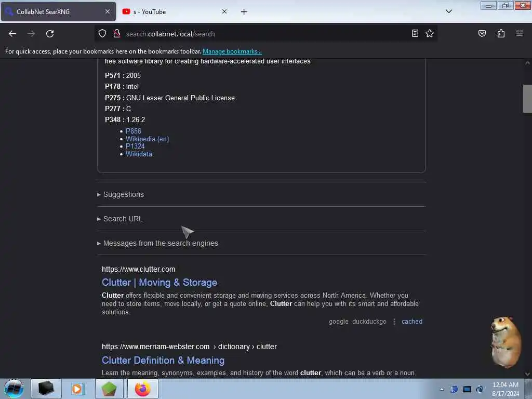The width and height of the screenshot is (532, 399).
Task: Open the Wikidata link
Action: point(139,154)
